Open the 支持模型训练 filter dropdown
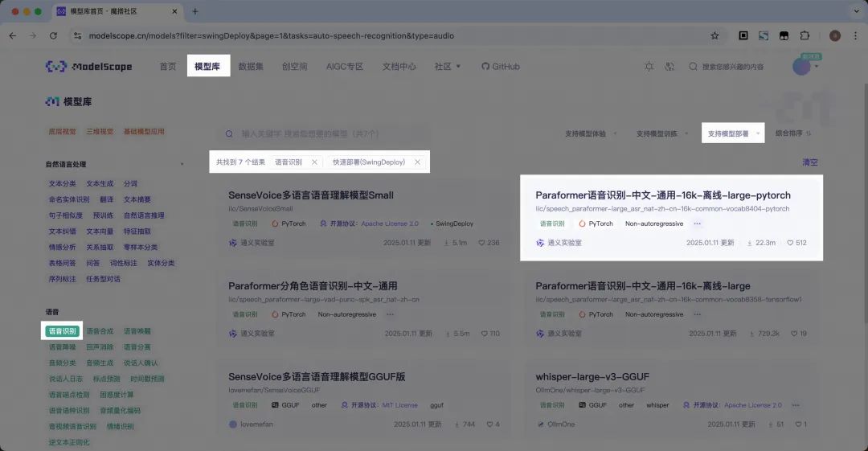 coord(662,133)
